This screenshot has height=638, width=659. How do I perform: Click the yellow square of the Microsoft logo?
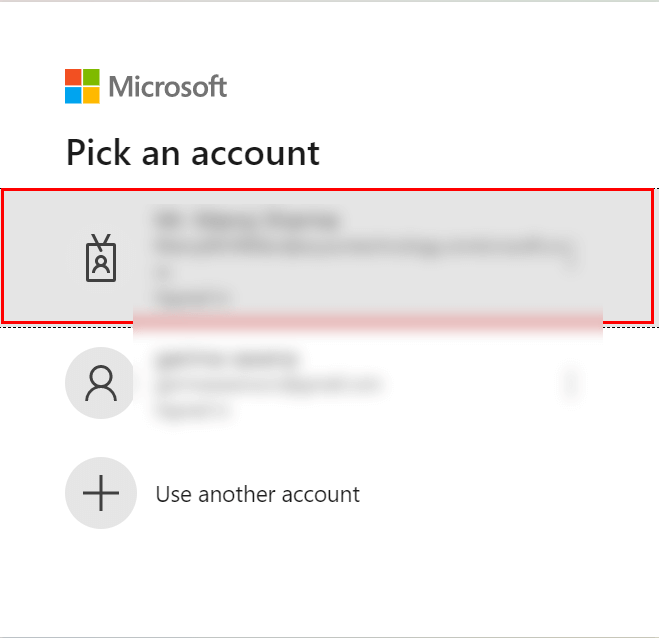tap(91, 95)
